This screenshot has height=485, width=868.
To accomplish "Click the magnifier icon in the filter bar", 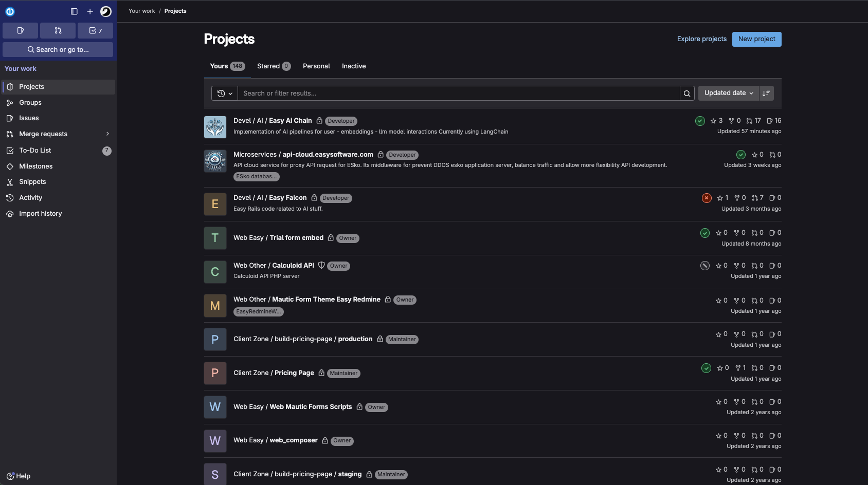I will (688, 93).
